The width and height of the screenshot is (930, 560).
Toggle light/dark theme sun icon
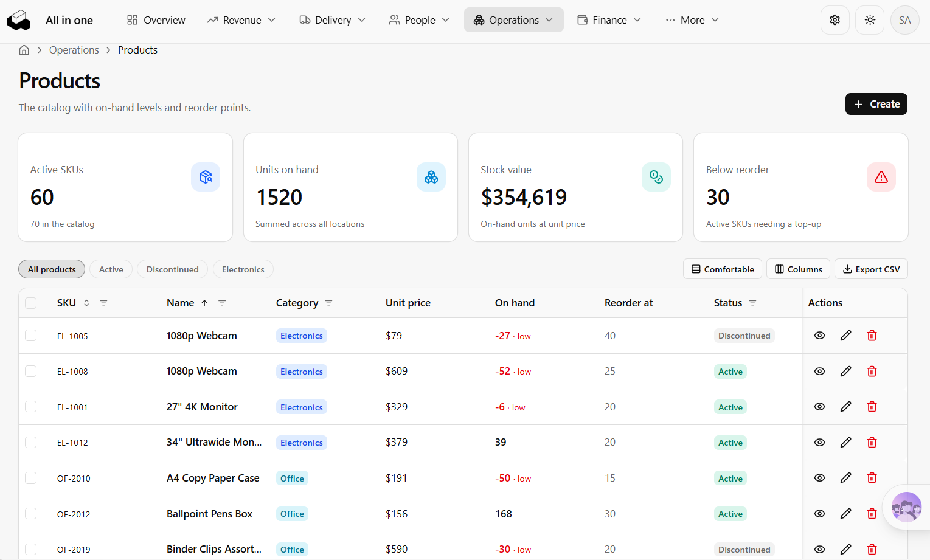(870, 20)
